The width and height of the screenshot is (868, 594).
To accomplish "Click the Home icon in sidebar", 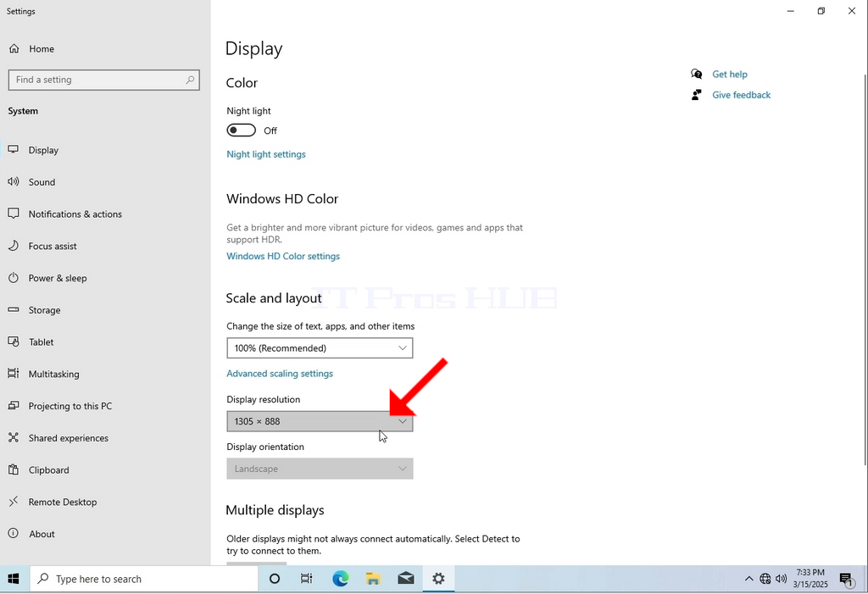I will click(x=14, y=48).
